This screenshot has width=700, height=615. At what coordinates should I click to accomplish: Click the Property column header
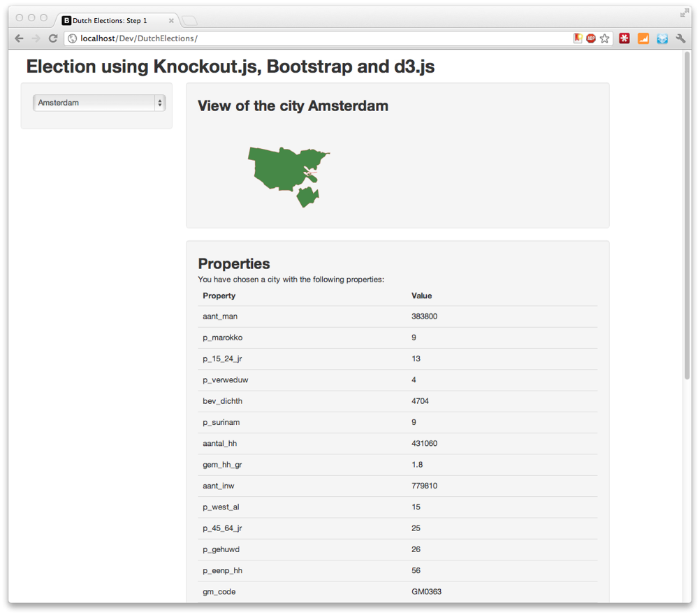tap(219, 296)
